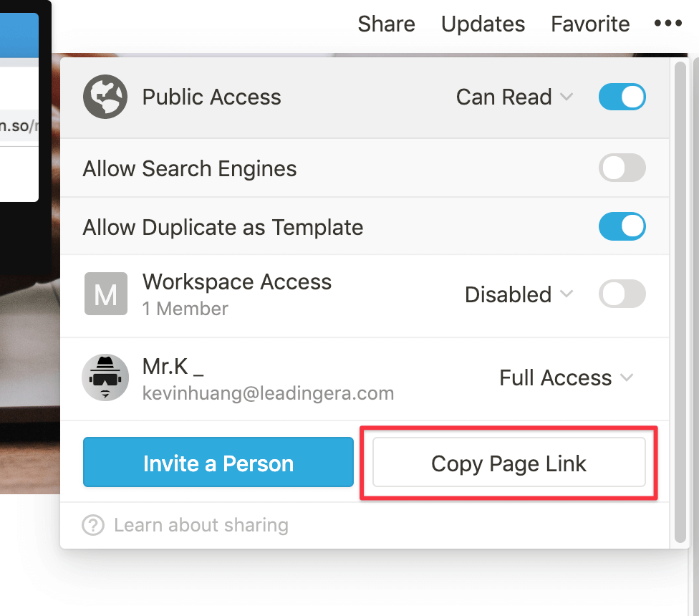Enable the Allow Search Engines toggle
Viewport: 699px width, 616px height.
pos(622,168)
